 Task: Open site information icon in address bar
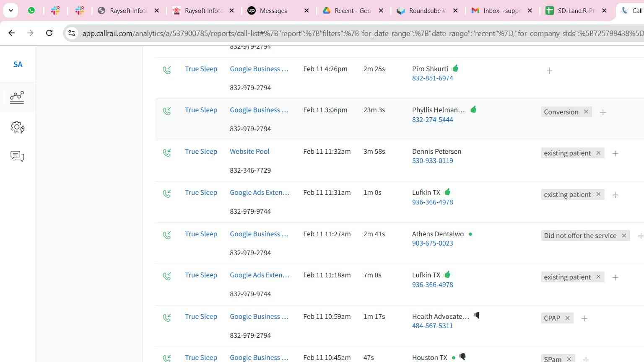coord(72,33)
